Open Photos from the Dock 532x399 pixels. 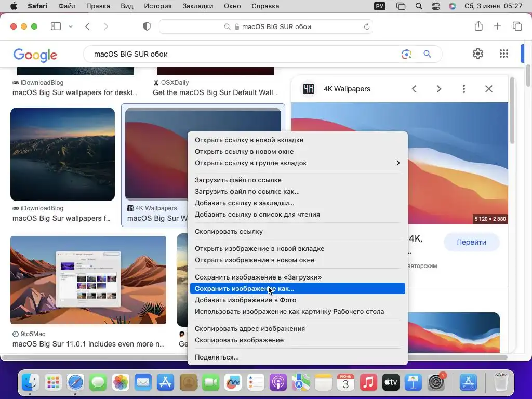click(121, 382)
